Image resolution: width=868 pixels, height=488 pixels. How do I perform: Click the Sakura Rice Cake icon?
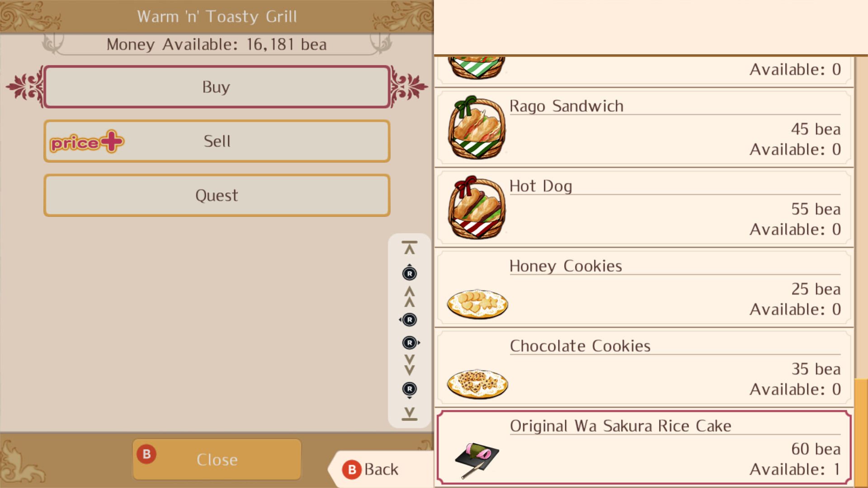coord(477,459)
